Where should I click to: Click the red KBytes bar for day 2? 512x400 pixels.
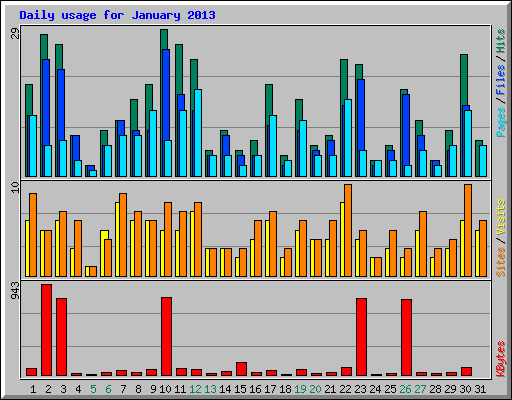coord(47,330)
